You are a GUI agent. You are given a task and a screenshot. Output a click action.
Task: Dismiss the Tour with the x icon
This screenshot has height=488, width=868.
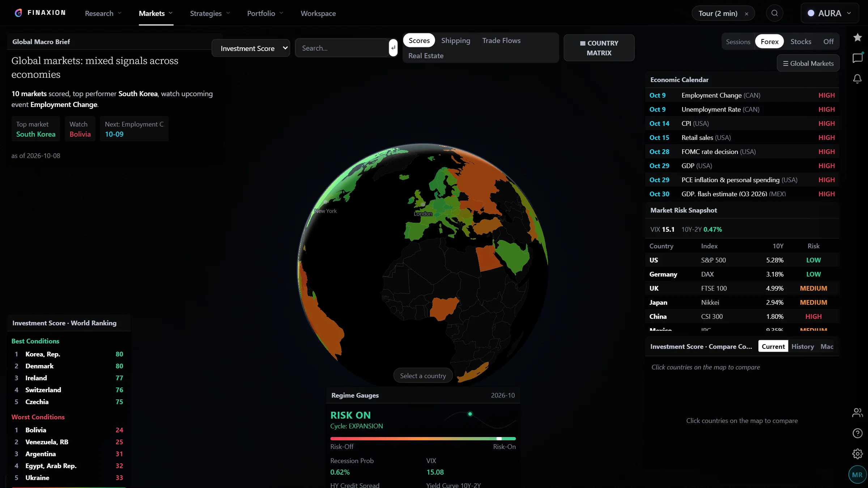click(x=746, y=14)
